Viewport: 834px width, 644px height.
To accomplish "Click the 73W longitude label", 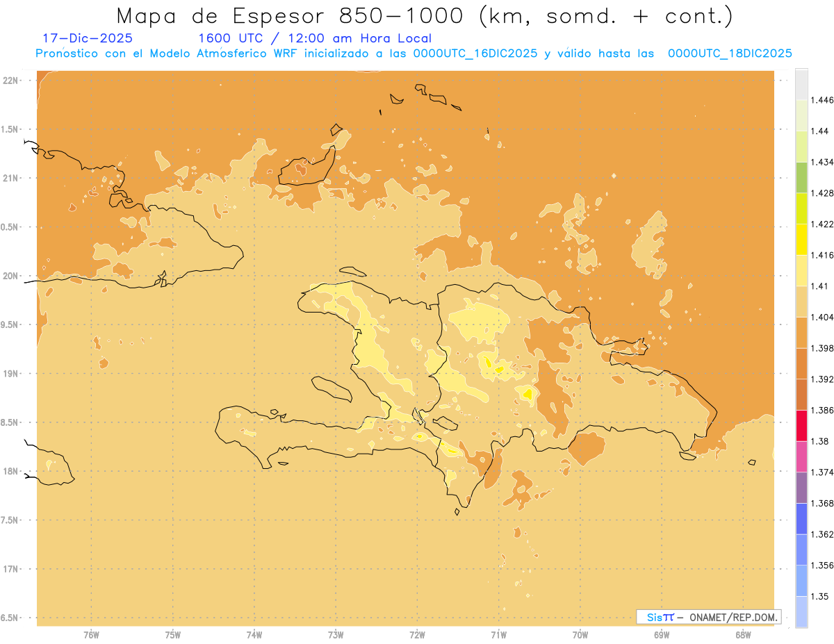I will pos(336,635).
